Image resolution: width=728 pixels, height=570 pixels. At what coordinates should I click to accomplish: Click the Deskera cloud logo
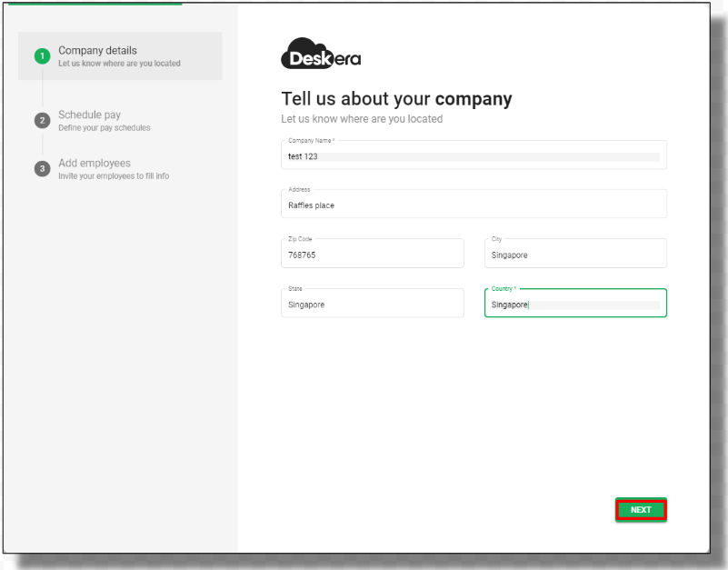pyautogui.click(x=321, y=54)
